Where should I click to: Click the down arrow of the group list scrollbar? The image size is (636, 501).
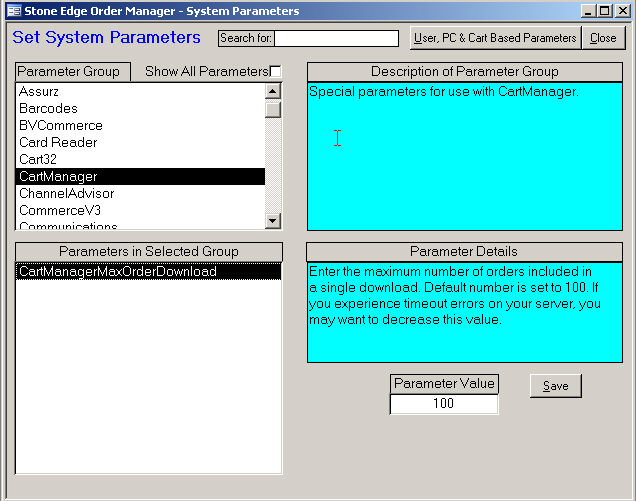[x=273, y=221]
